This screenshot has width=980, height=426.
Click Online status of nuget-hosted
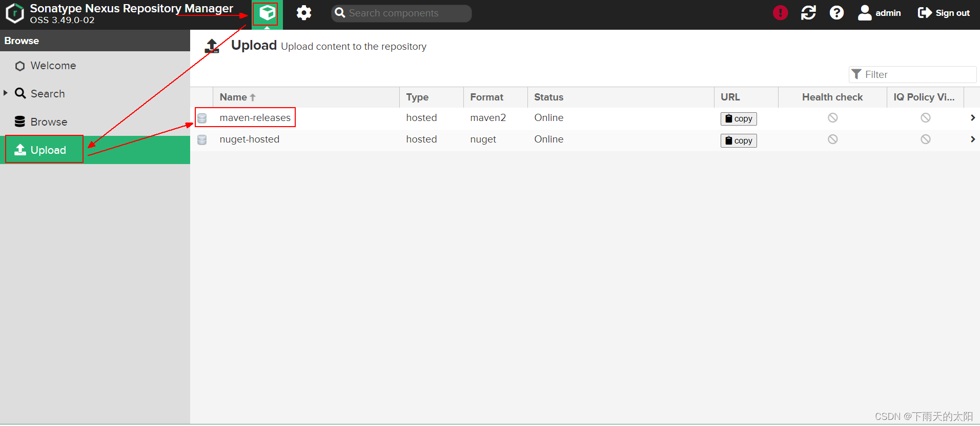pos(549,139)
